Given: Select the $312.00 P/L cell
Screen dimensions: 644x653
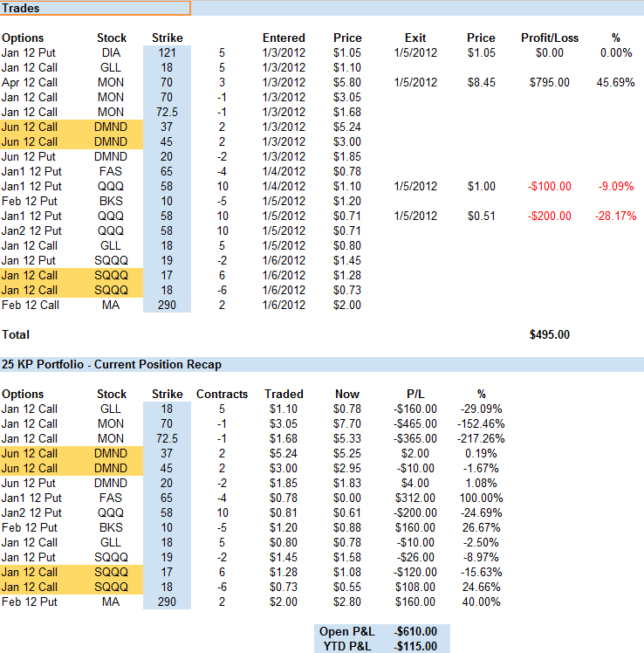Looking at the screenshot, I should 414,498.
